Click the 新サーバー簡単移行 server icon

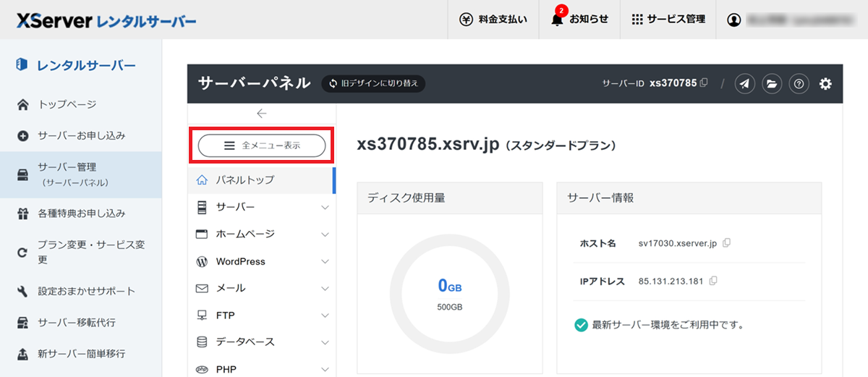(x=22, y=354)
